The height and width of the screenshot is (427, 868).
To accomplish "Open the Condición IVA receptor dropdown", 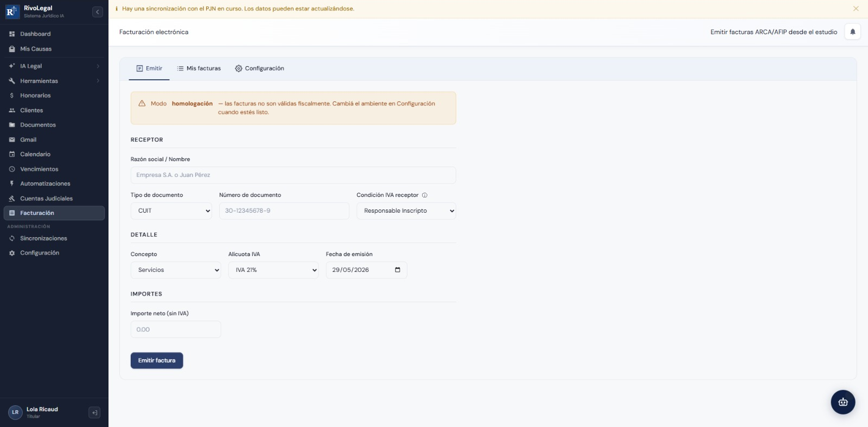I will point(406,211).
